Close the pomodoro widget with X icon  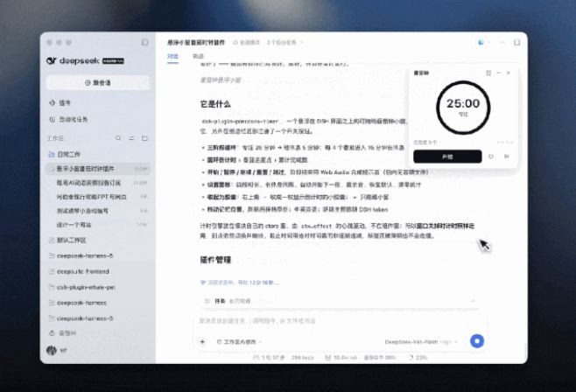pyautogui.click(x=509, y=73)
